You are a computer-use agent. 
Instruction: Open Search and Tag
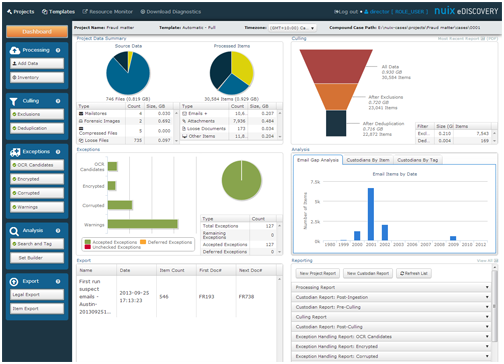(x=37, y=244)
